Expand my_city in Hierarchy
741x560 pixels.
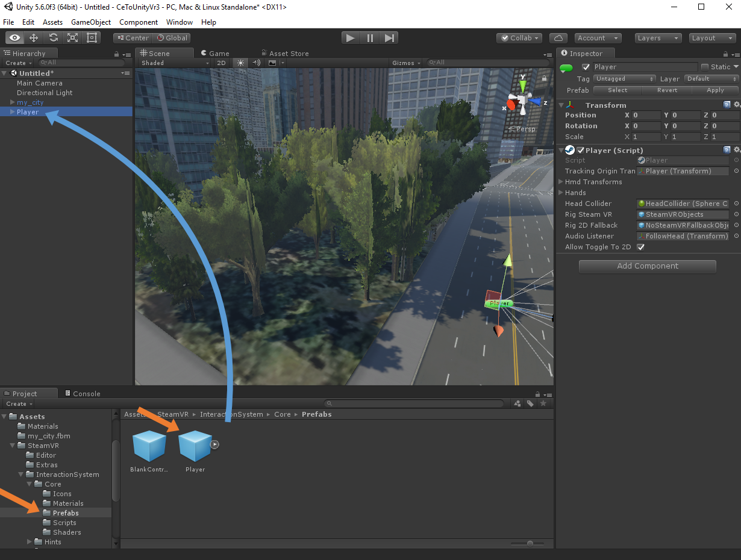pos(13,102)
